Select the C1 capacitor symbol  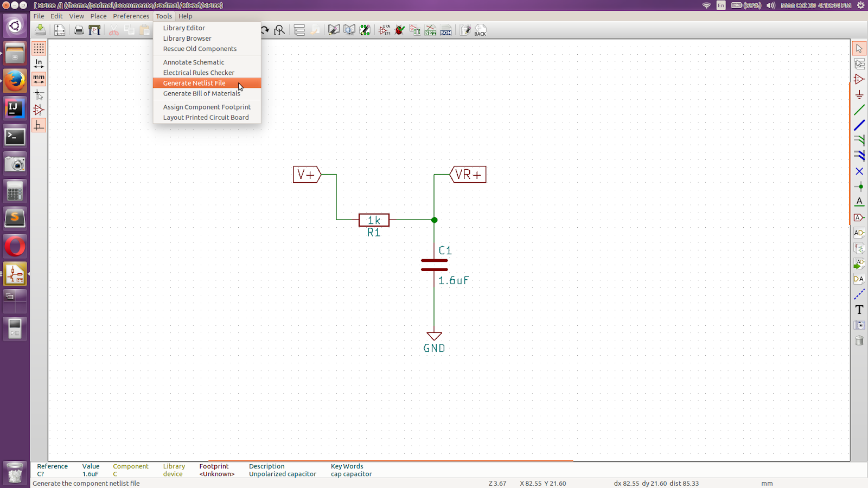point(434,265)
